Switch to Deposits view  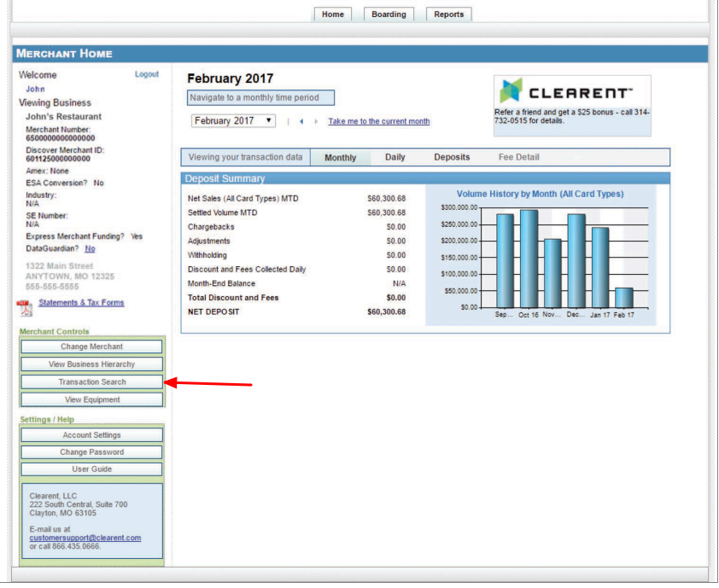click(452, 157)
